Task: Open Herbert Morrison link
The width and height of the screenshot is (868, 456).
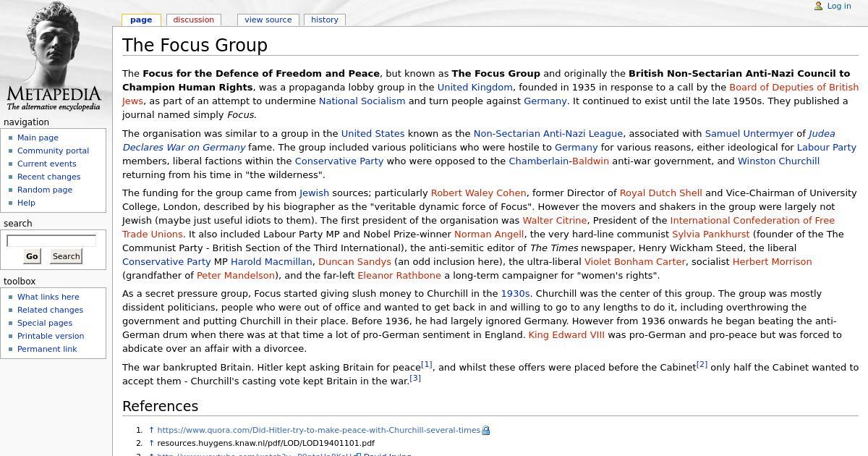Action: [772, 261]
